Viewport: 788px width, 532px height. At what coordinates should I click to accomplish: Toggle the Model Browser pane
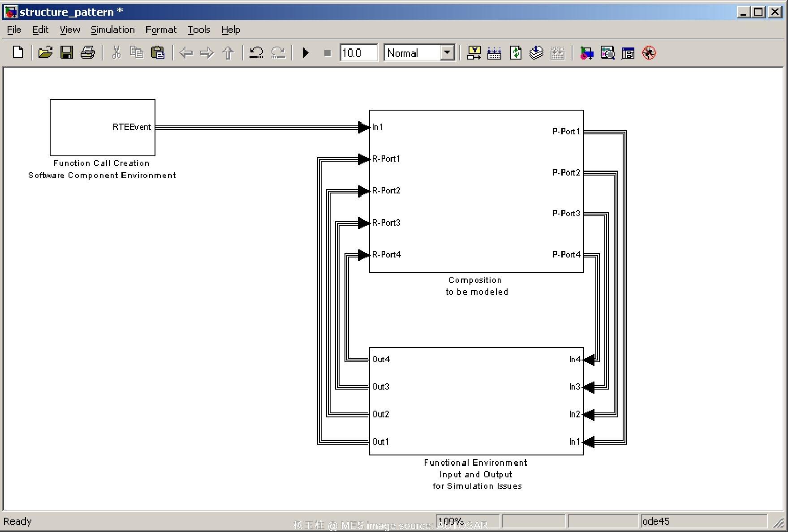click(x=628, y=52)
